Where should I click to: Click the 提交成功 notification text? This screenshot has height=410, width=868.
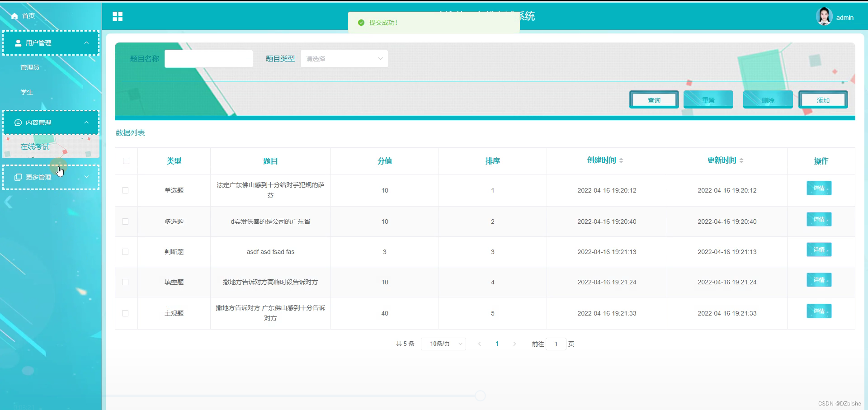coord(383,23)
